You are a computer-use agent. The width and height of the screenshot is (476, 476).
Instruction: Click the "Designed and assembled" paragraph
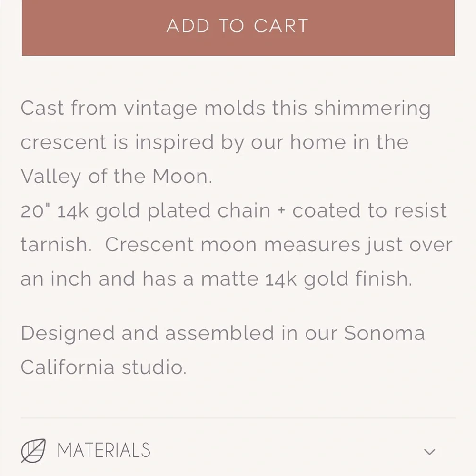point(148,333)
